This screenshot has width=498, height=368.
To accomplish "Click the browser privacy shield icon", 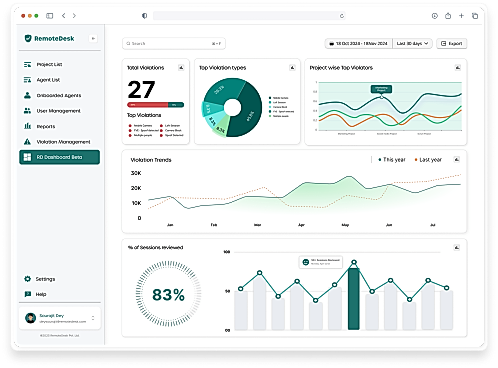I will [x=145, y=16].
